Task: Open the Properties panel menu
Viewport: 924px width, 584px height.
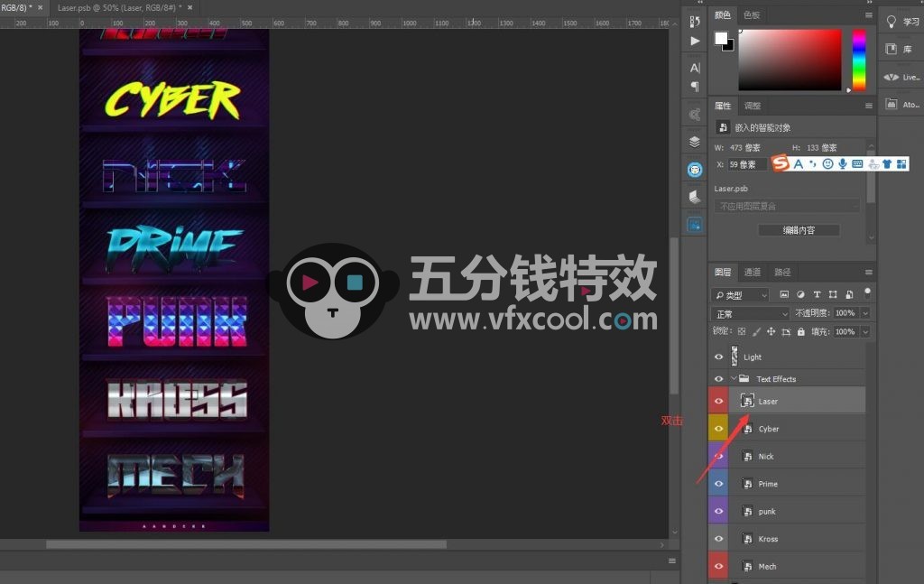Action: pos(869,107)
